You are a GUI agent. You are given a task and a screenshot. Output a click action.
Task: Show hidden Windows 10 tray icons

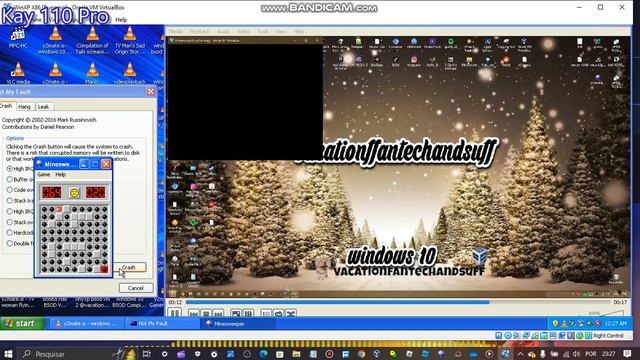[520, 354]
